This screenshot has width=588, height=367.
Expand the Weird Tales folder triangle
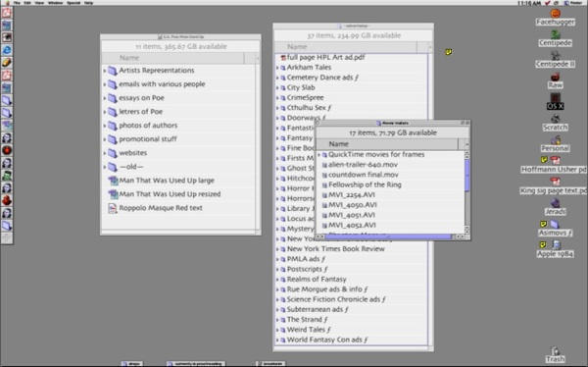[277, 330]
